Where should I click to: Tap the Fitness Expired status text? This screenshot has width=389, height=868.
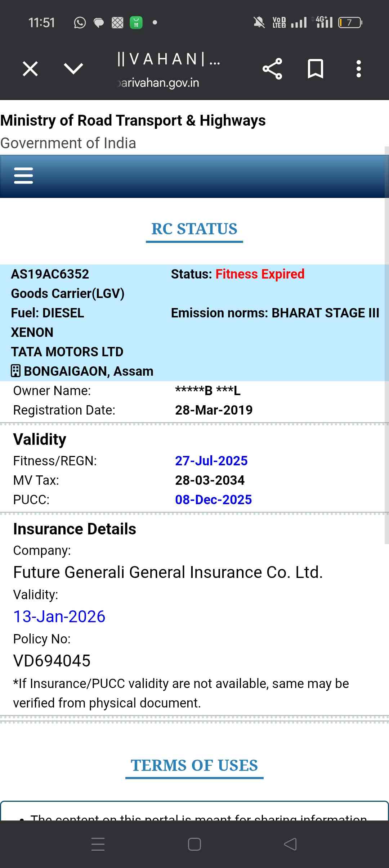(x=260, y=274)
